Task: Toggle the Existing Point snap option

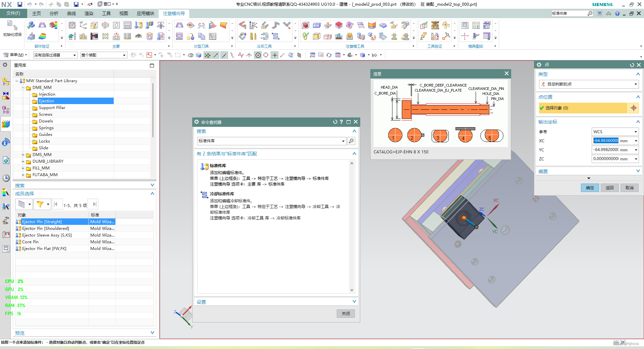Action: (275, 55)
